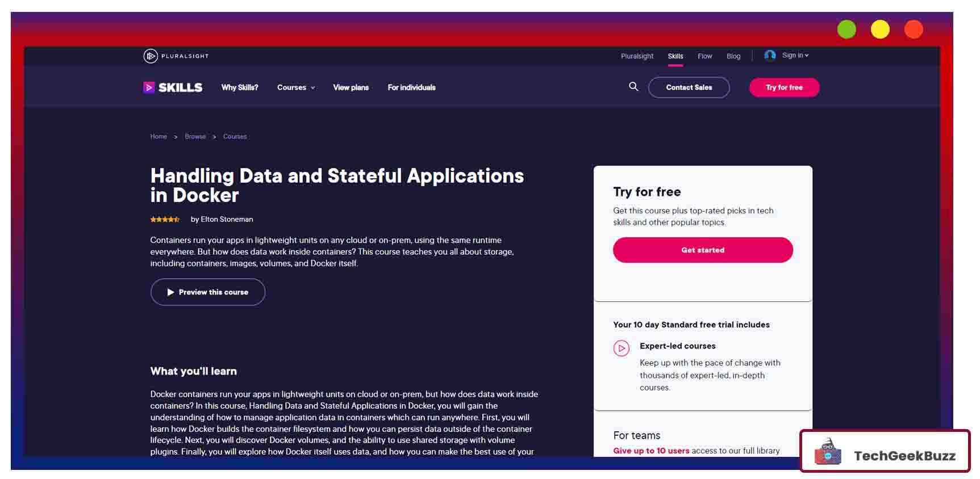Click the Expert-led courses play icon
This screenshot has width=980, height=479.
click(621, 348)
